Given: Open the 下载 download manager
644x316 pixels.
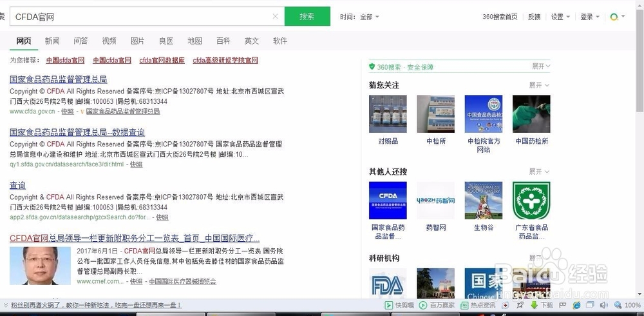Looking at the screenshot, I should click(x=542, y=305).
